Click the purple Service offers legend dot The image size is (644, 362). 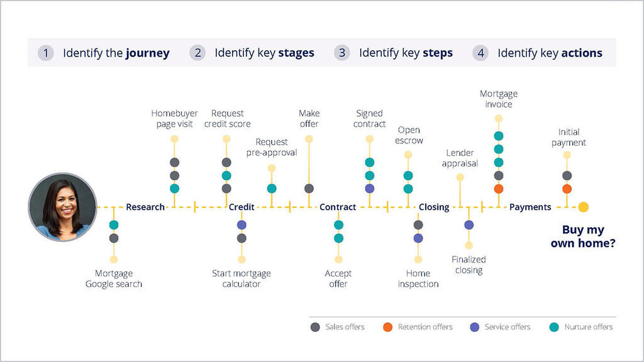(x=475, y=327)
